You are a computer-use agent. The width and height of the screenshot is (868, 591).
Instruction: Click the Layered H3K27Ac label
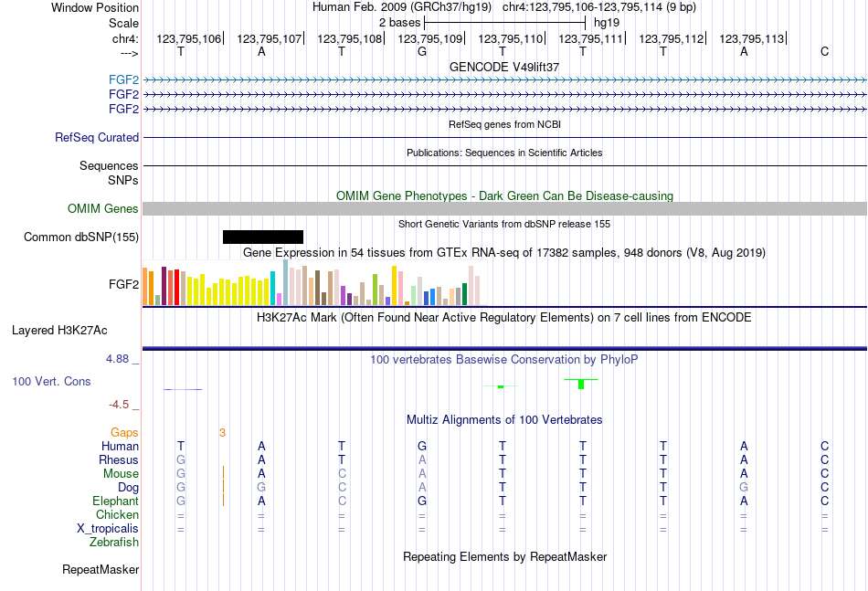click(59, 331)
